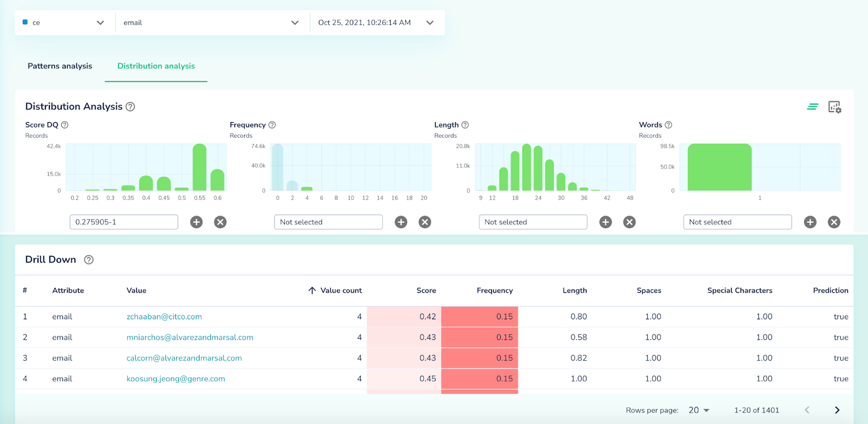This screenshot has width=868, height=424.
Task: Click the tallest Length histogram bar
Action: (x=526, y=167)
